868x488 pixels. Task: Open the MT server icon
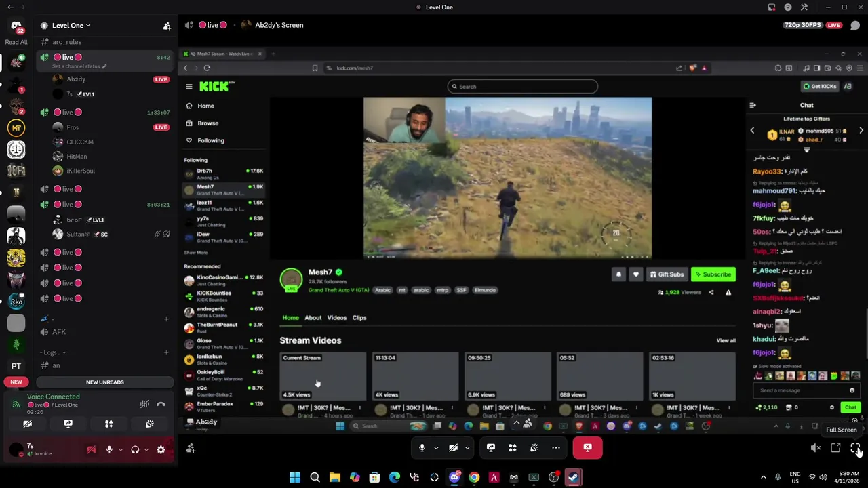(x=16, y=127)
